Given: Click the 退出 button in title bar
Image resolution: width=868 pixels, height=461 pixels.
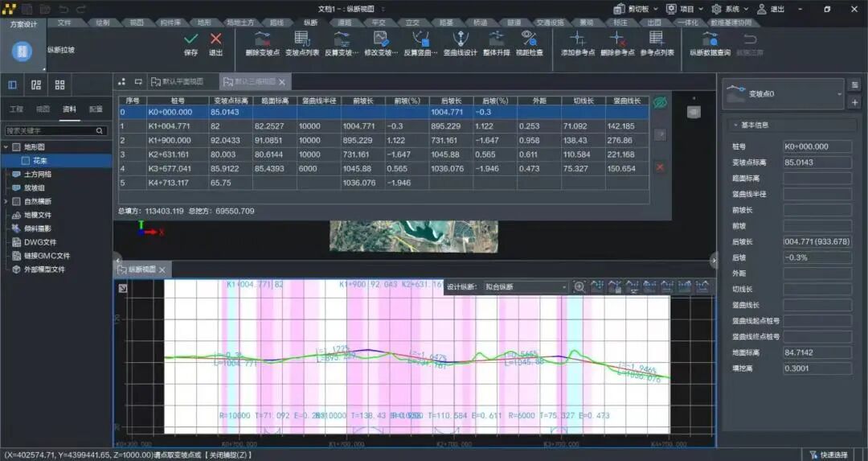Looking at the screenshot, I should click(x=771, y=9).
